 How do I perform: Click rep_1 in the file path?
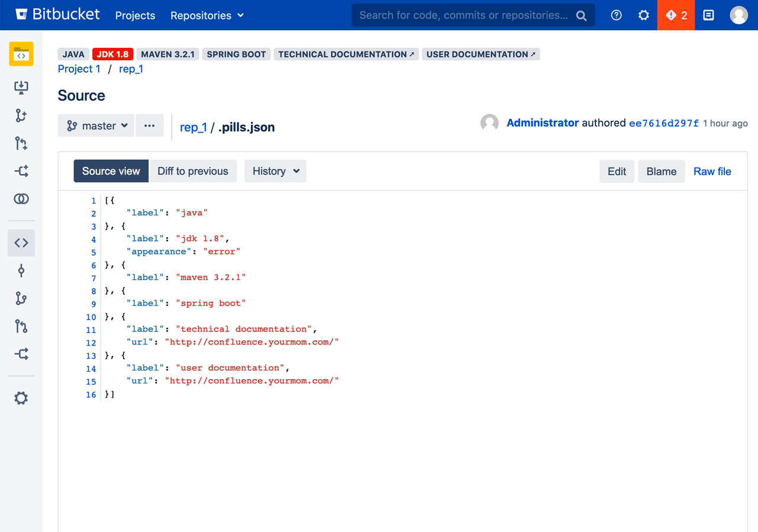click(x=193, y=127)
